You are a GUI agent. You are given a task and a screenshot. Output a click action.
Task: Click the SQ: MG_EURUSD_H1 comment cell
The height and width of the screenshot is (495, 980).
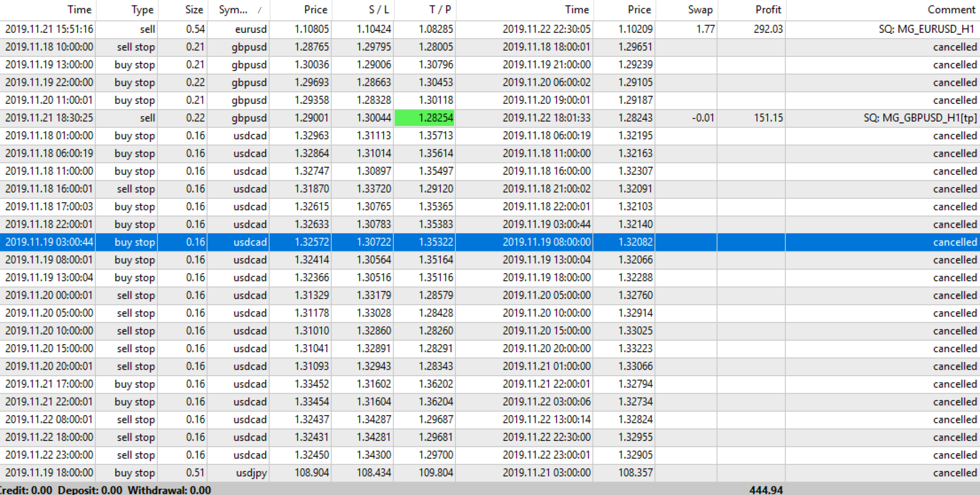926,29
